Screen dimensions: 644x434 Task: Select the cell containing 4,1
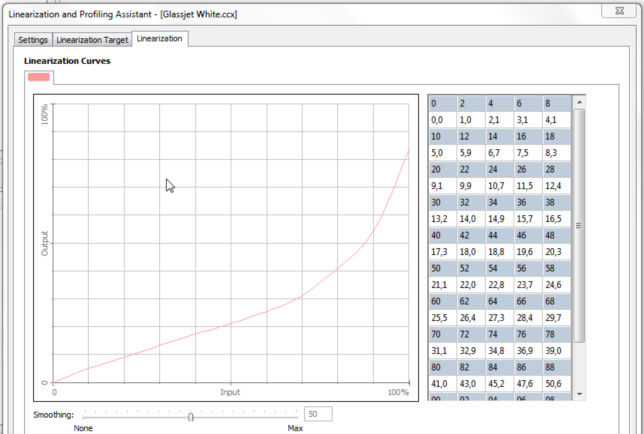tap(556, 120)
